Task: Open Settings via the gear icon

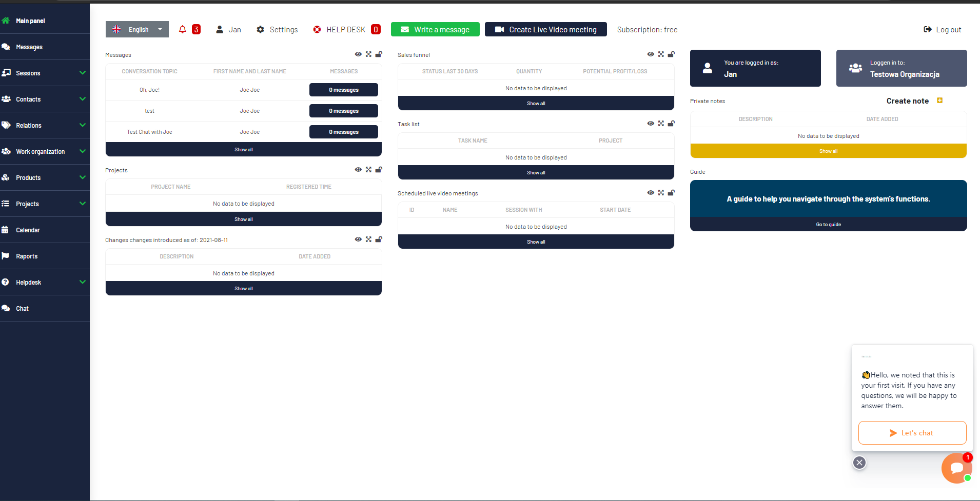Action: point(261,29)
